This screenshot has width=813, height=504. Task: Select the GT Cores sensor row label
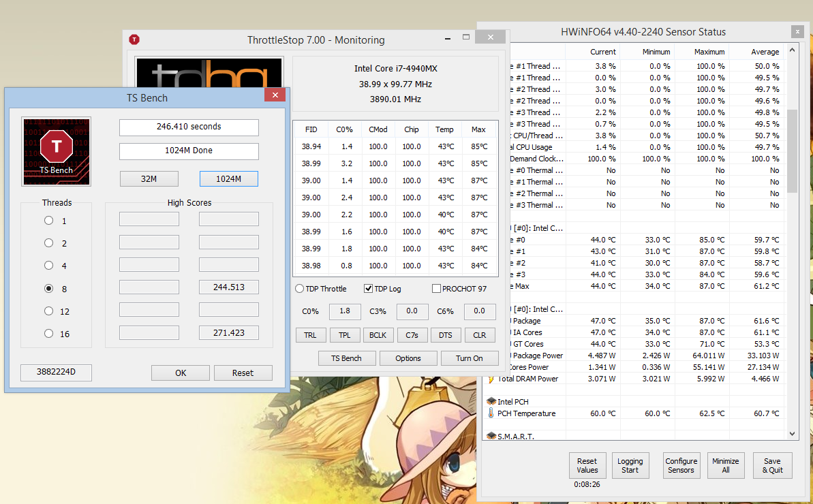tap(528, 344)
